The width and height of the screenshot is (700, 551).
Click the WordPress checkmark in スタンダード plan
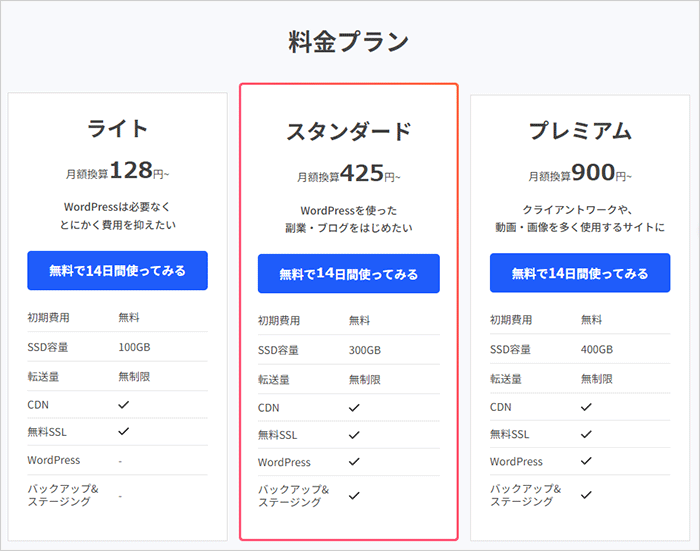354,461
